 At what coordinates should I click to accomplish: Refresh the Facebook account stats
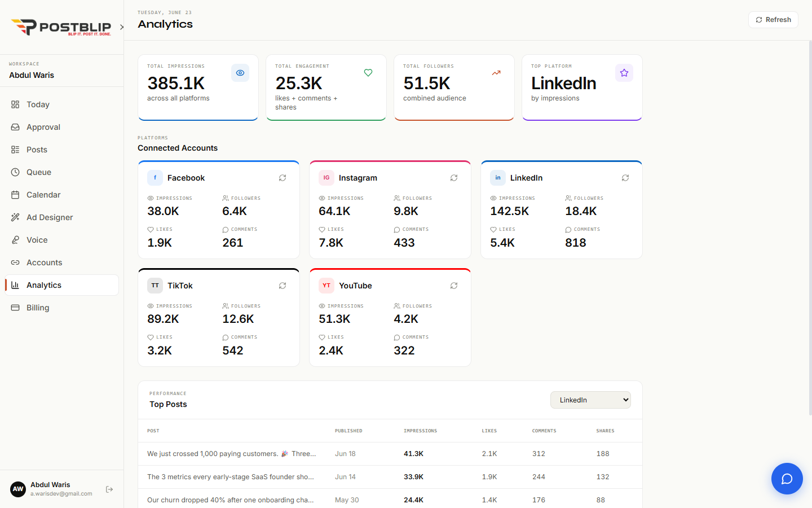283,178
